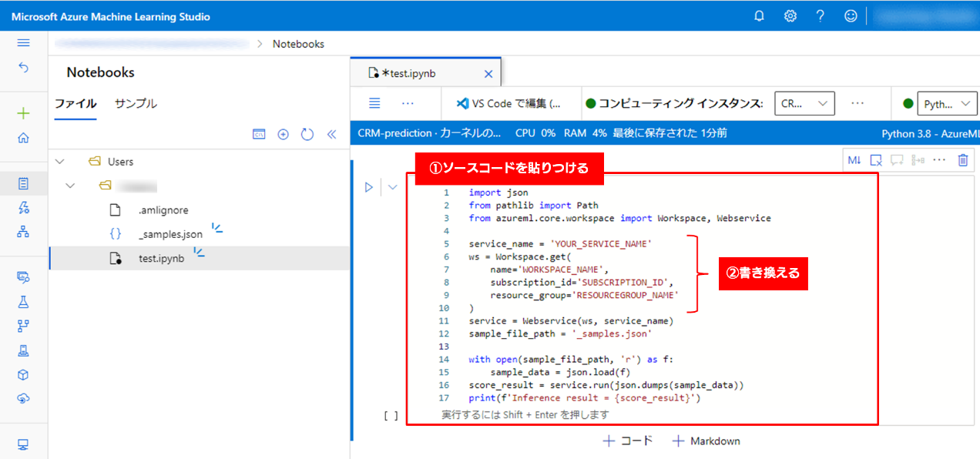Image resolution: width=980 pixels, height=459 pixels.
Task: Collapse the blurred user folder
Action: point(71,186)
